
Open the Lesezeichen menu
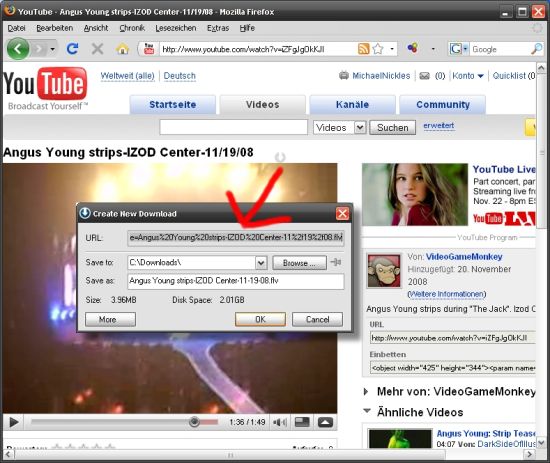click(x=176, y=28)
